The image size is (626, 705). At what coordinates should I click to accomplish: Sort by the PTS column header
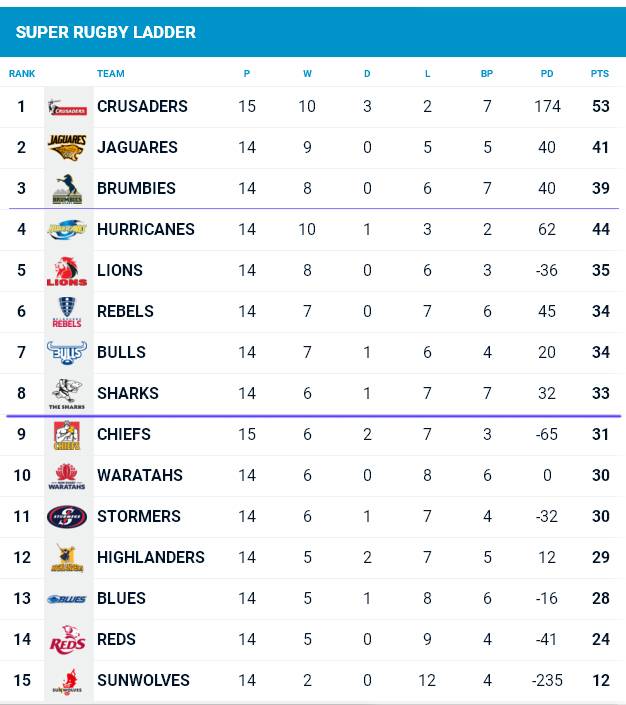pyautogui.click(x=599, y=74)
